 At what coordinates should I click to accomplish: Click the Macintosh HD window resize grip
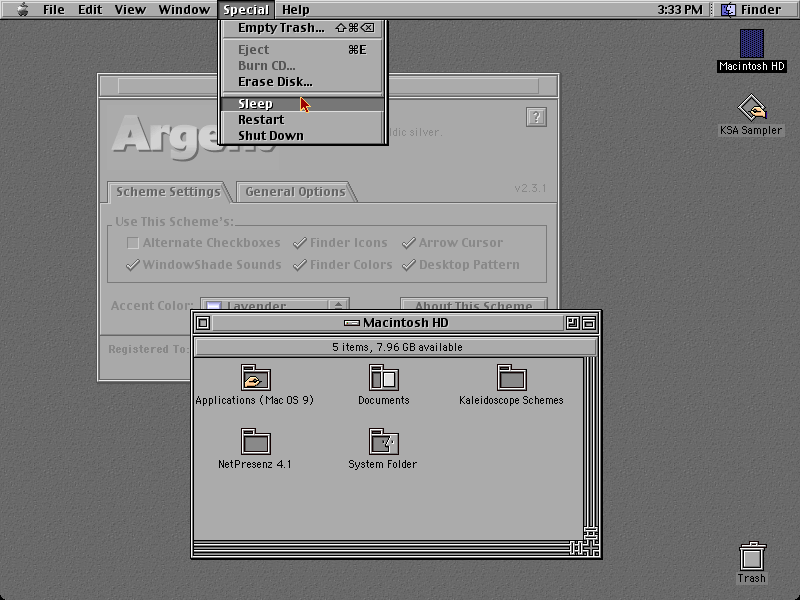point(591,548)
